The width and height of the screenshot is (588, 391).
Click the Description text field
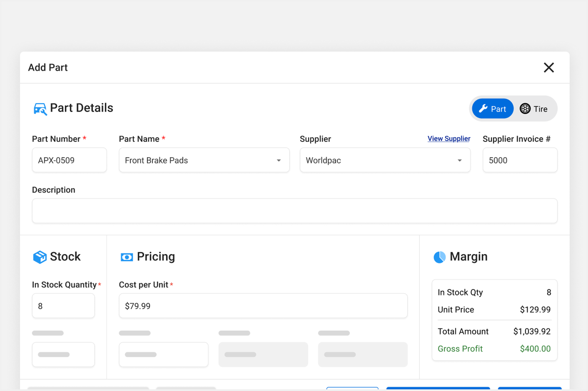294,211
